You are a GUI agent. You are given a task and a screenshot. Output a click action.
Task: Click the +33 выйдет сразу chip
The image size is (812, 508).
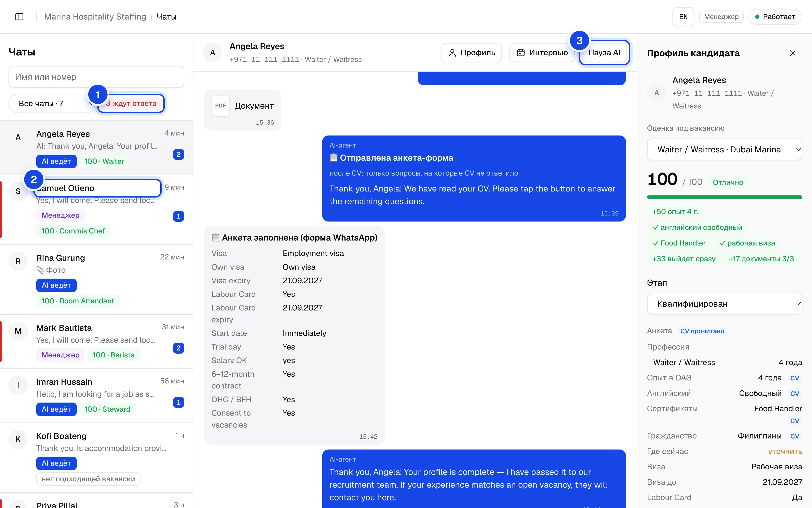coord(684,259)
